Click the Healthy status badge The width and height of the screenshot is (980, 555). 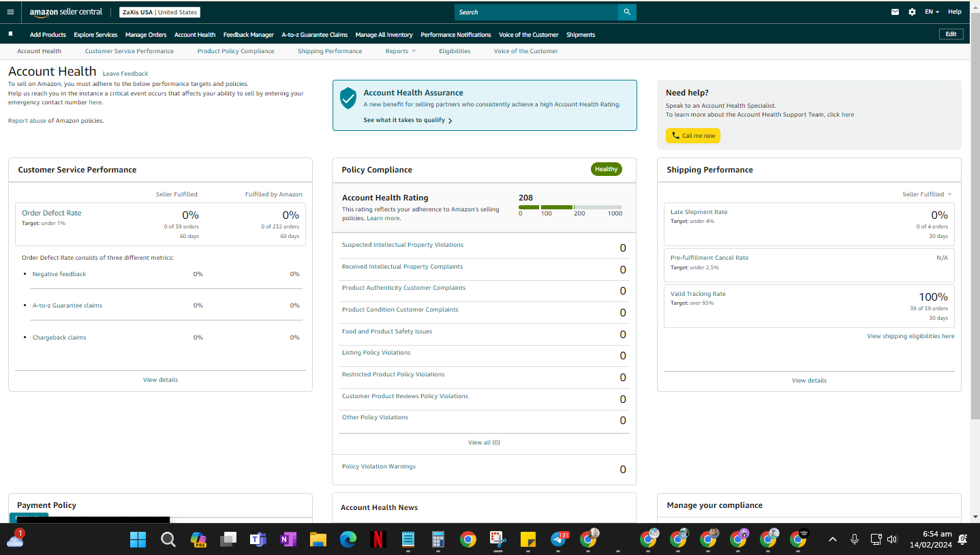(606, 169)
